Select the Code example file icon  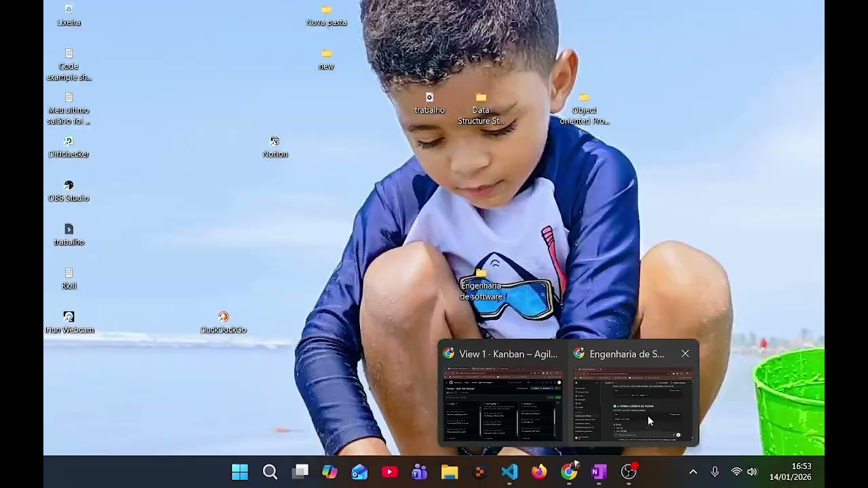coord(68,65)
